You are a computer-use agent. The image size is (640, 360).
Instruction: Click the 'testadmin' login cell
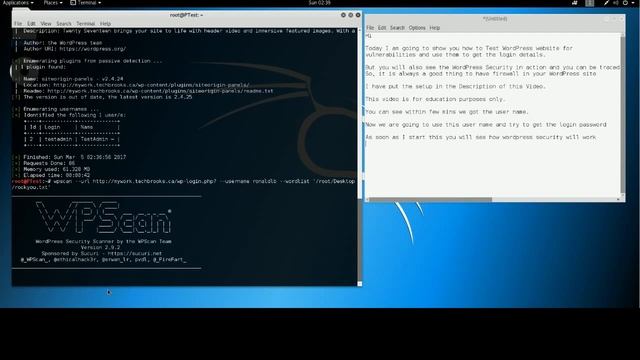(x=58, y=139)
